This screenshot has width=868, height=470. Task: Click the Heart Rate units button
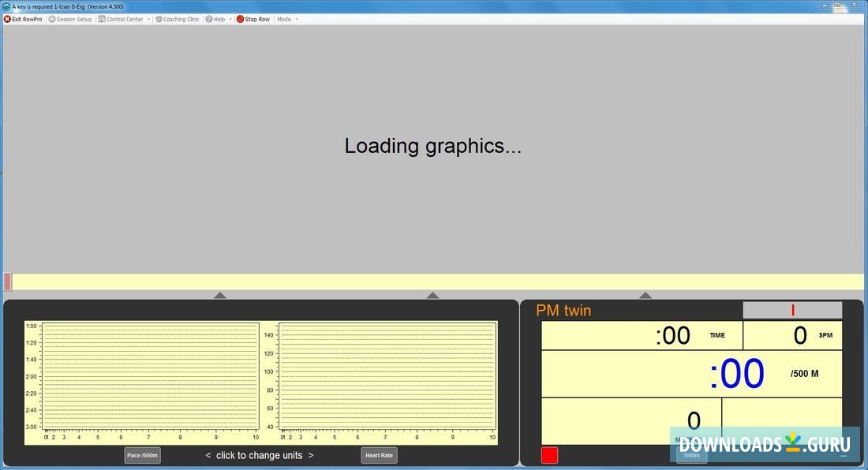pyautogui.click(x=380, y=455)
